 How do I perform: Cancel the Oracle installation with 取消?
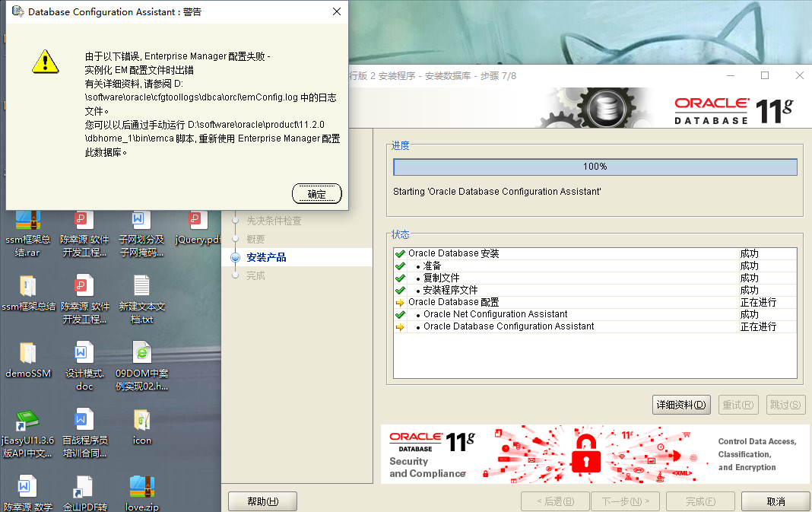point(776,501)
